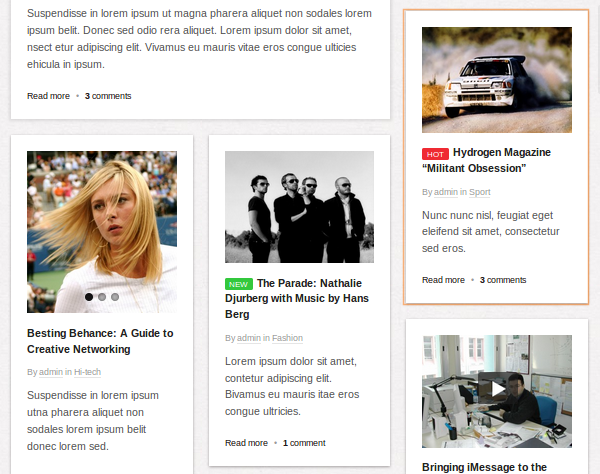Open Bringing iMessage to the article title
This screenshot has height=474, width=600.
pos(484,467)
